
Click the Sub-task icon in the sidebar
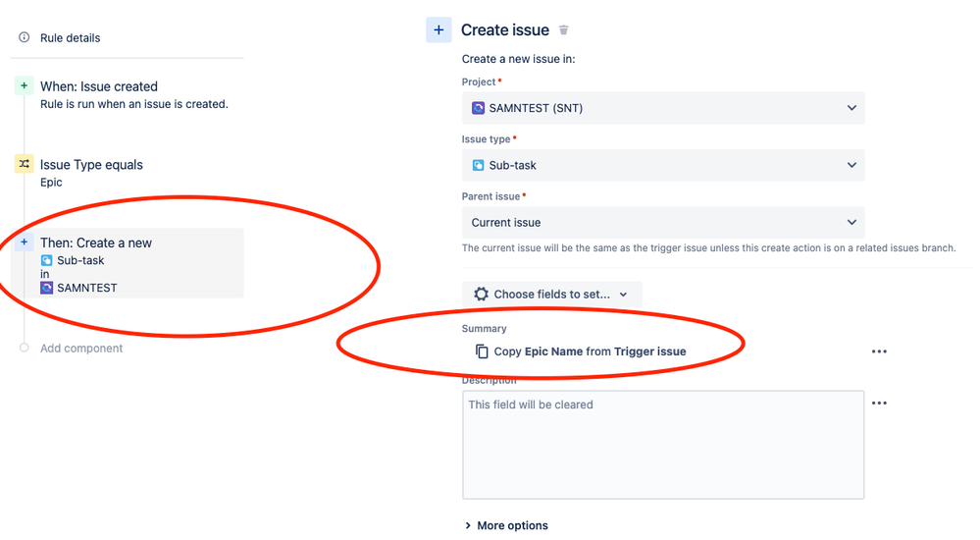click(x=46, y=260)
